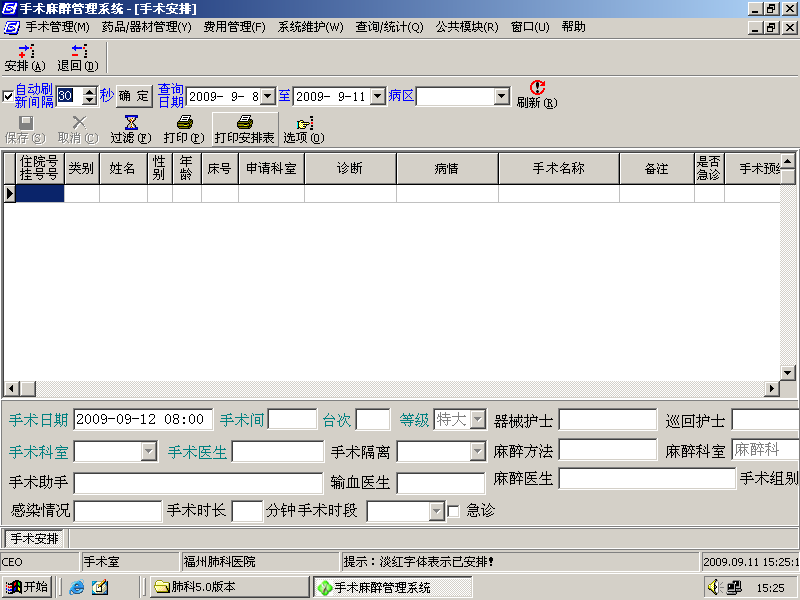Click the 台次 input field
This screenshot has height=600, width=800.
tap(373, 419)
